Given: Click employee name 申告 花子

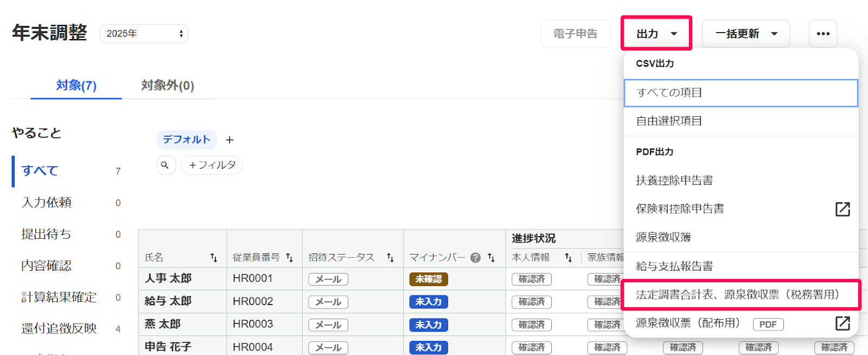Looking at the screenshot, I should tap(168, 347).
